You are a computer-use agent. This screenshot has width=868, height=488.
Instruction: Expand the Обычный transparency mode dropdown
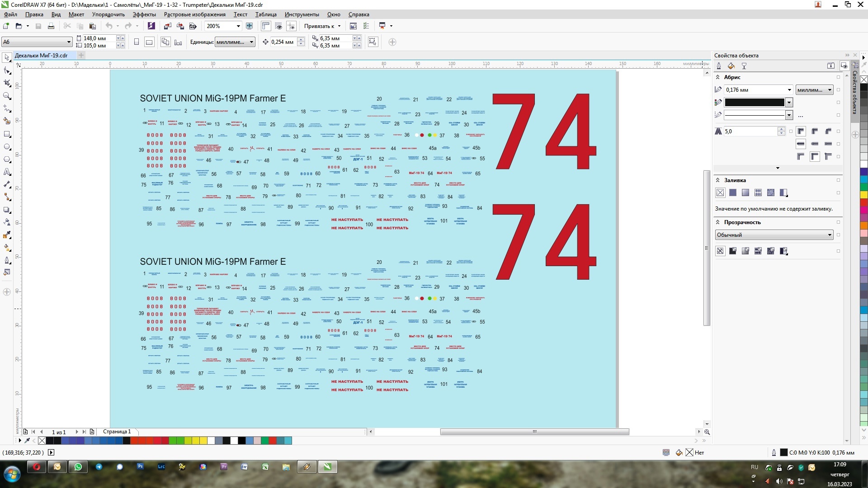click(x=830, y=235)
